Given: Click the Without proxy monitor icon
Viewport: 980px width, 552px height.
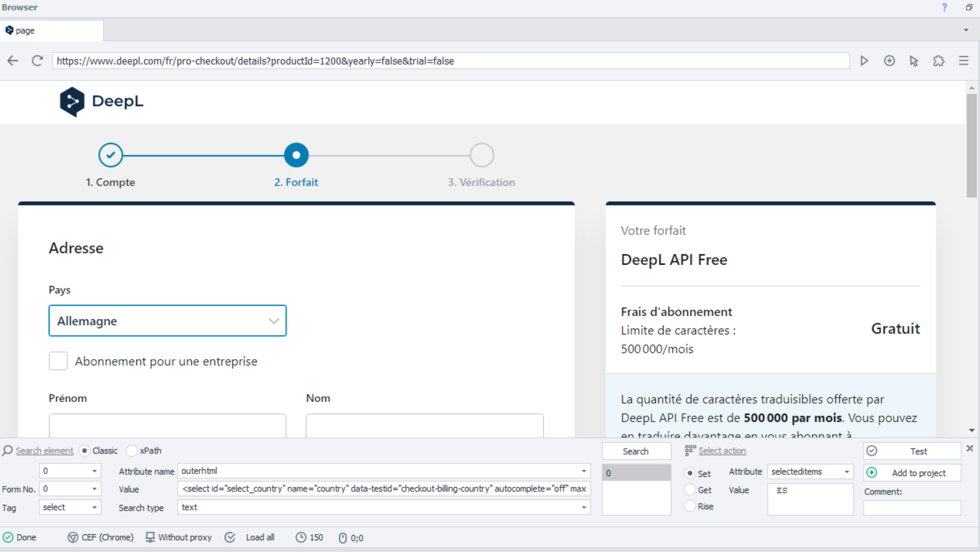Looking at the screenshot, I should click(150, 538).
